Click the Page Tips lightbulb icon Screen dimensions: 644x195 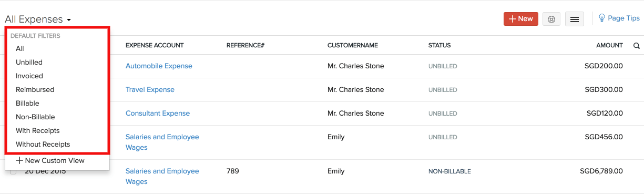coord(602,18)
